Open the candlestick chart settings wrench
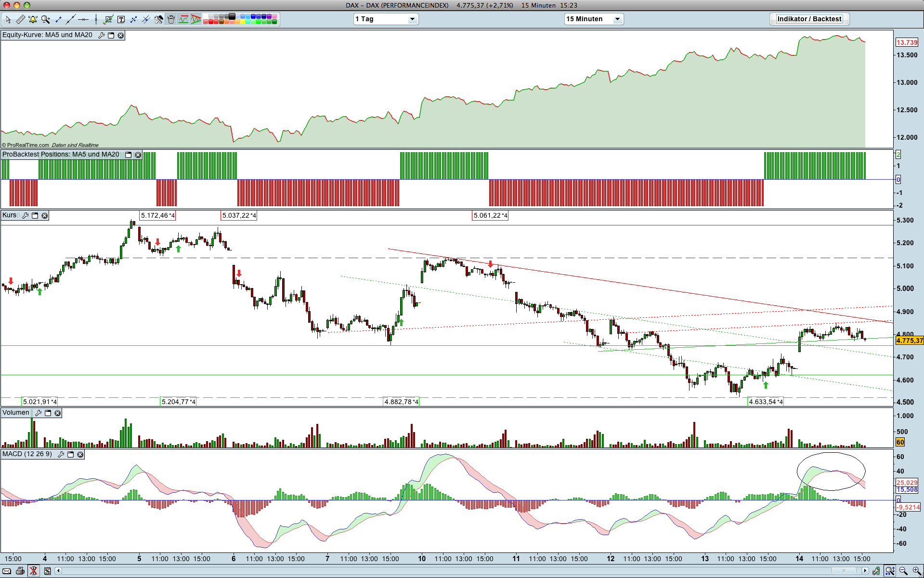This screenshot has height=578, width=924. click(876, 571)
